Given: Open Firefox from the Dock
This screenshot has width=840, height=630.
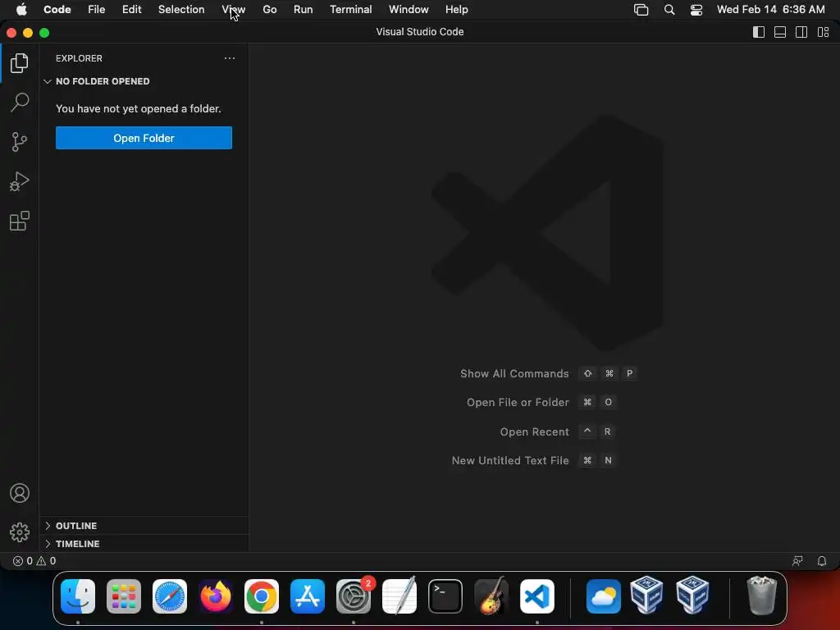Looking at the screenshot, I should coord(216,596).
